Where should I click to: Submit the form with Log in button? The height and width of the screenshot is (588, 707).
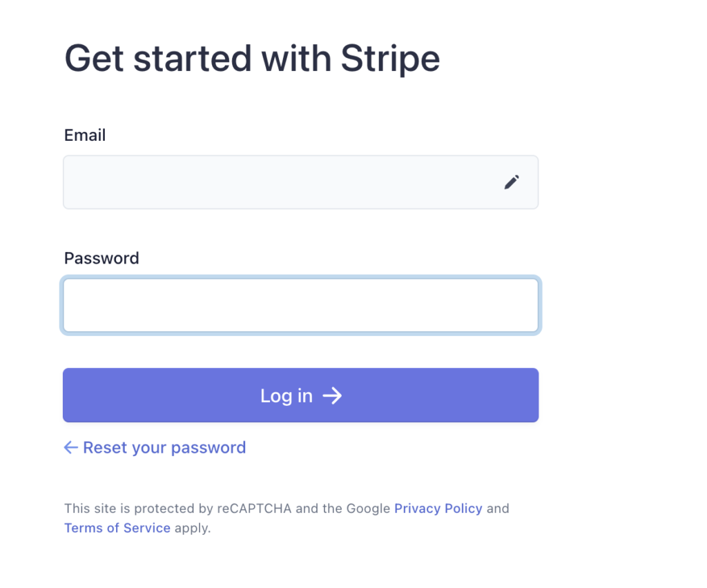click(301, 395)
